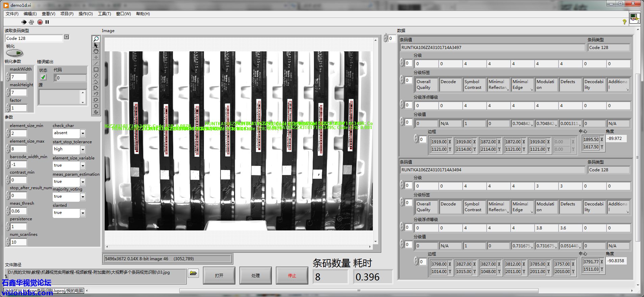Screen dimensions: 644x297
Task: Select the Zoom magnifier tool
Action: click(x=96, y=39)
